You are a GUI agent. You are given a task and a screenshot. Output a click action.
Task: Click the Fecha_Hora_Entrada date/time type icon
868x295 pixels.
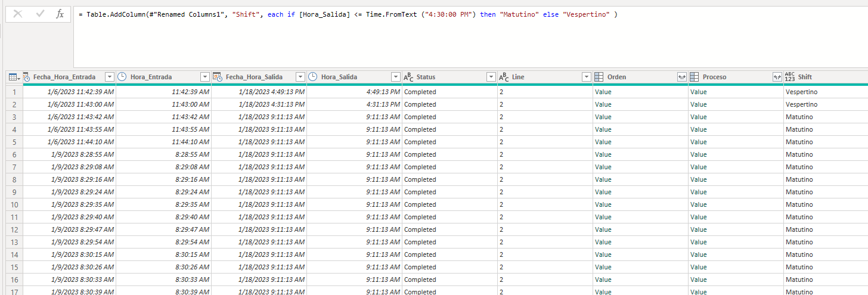click(x=27, y=77)
